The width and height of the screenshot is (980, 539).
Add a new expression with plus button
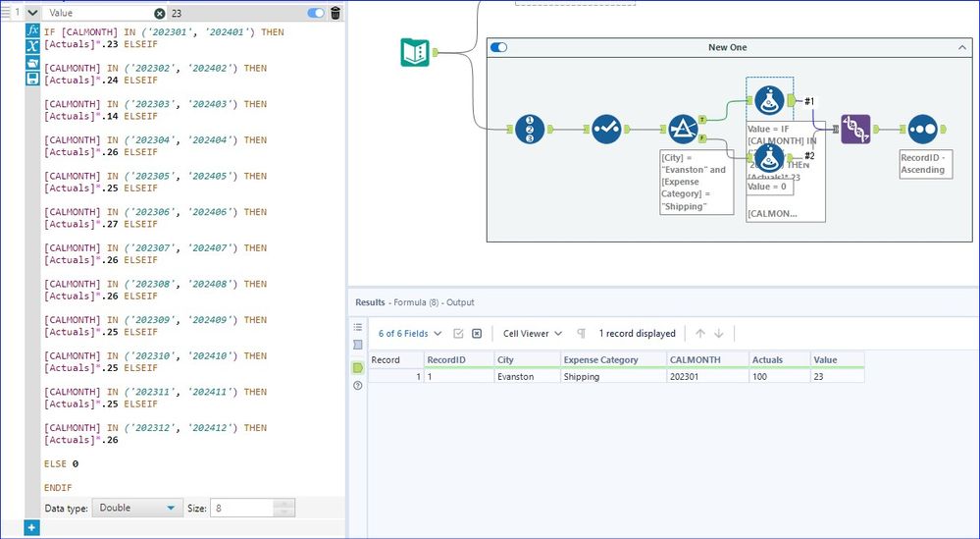[x=31, y=528]
